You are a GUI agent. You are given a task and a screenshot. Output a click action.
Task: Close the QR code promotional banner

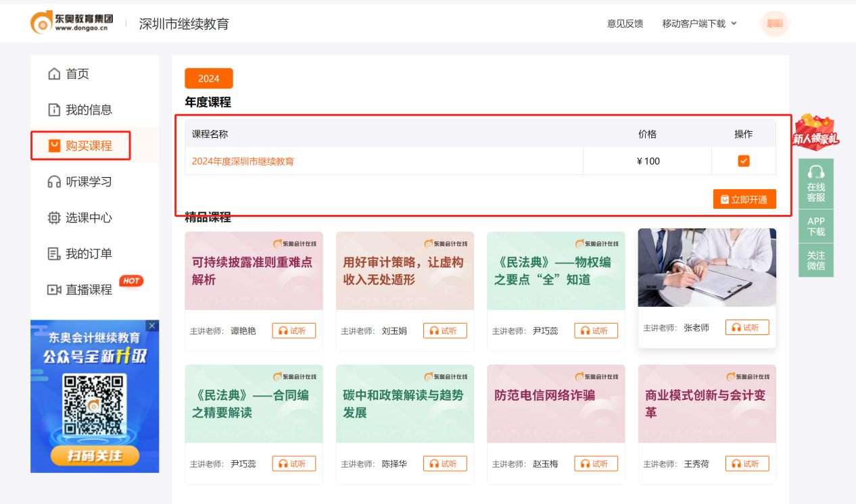click(x=152, y=325)
